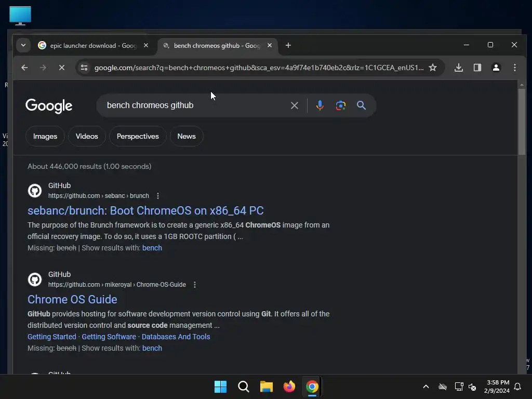Open File Explorer from taskbar

point(267,387)
